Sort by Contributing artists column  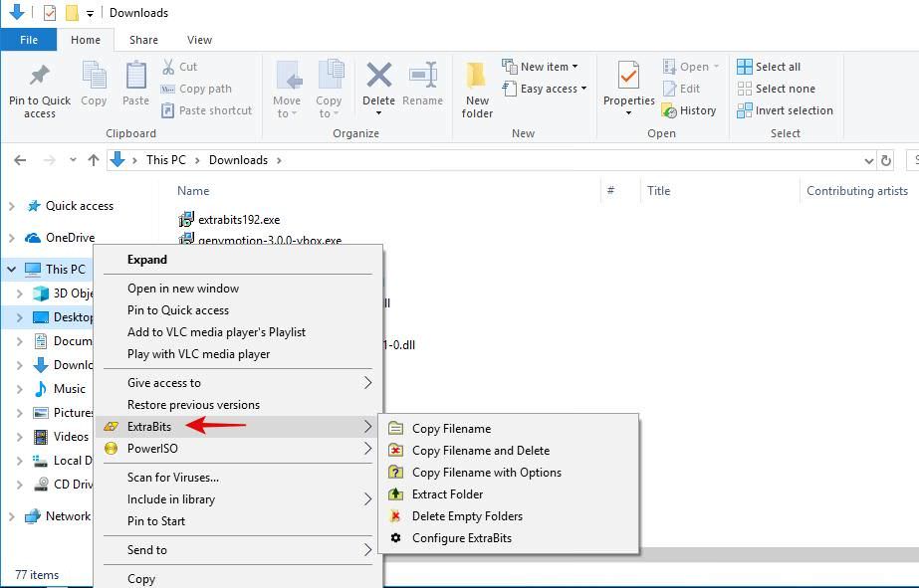857,191
